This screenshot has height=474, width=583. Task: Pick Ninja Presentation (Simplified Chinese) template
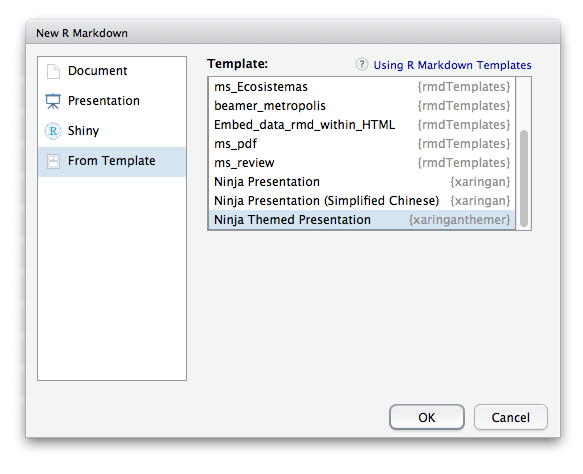[362, 201]
